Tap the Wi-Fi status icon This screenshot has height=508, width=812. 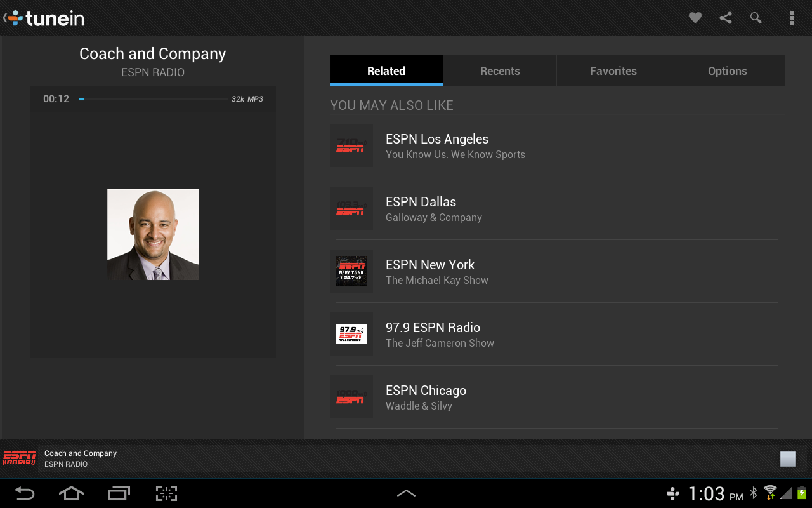(770, 493)
